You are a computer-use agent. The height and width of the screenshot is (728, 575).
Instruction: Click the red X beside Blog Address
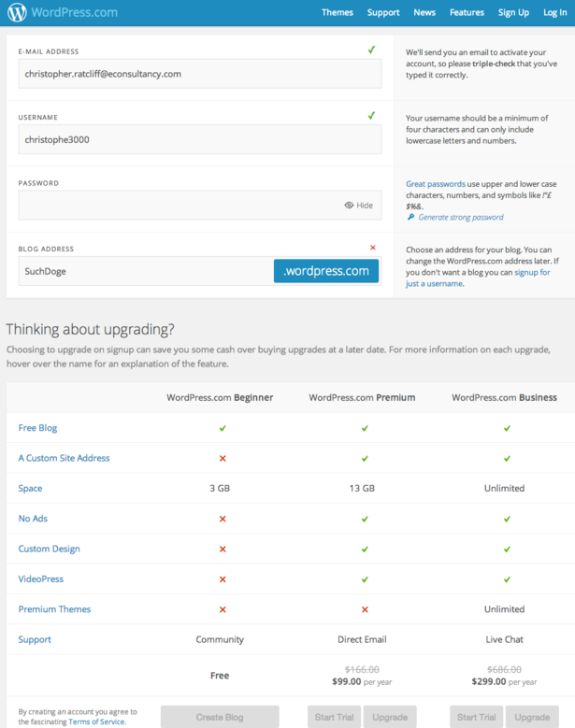pos(373,248)
